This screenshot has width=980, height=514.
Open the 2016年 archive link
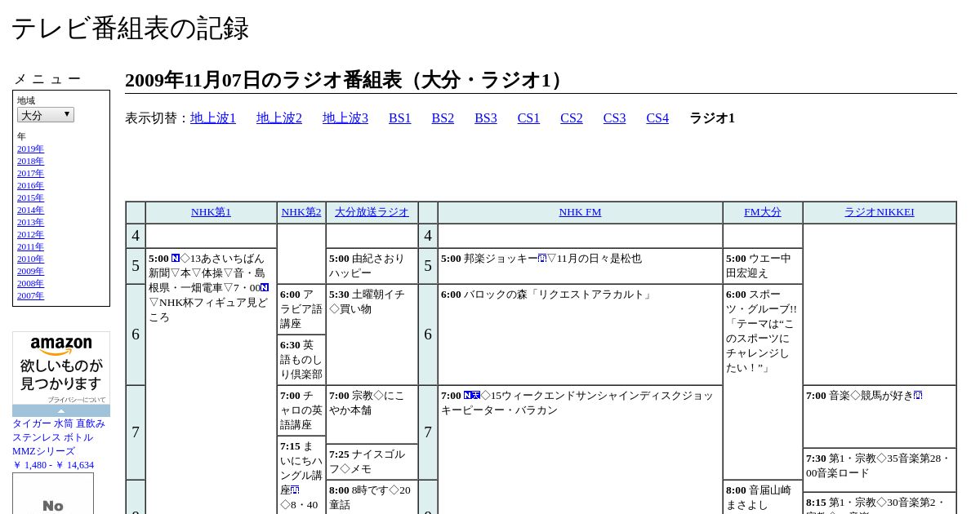click(30, 185)
